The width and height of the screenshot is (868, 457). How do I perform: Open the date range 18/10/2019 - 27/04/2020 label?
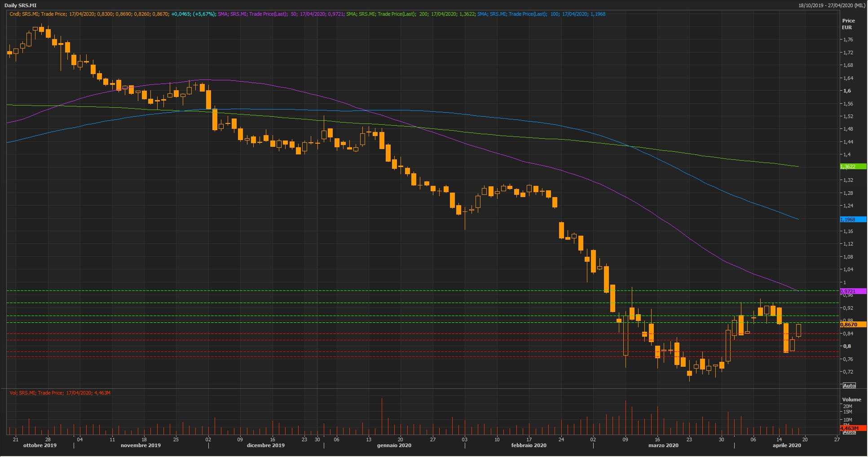tap(832, 5)
